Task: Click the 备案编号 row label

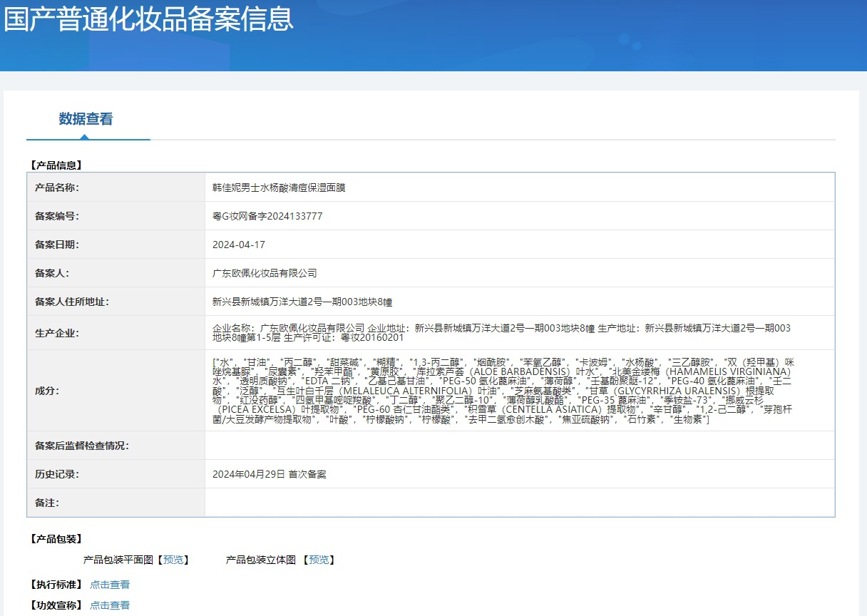Action: coord(57,216)
